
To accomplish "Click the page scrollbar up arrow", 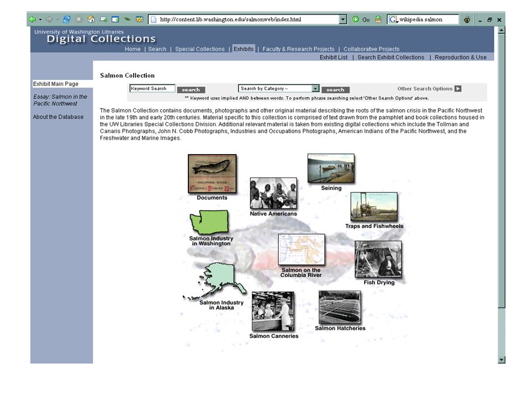I will point(502,30).
